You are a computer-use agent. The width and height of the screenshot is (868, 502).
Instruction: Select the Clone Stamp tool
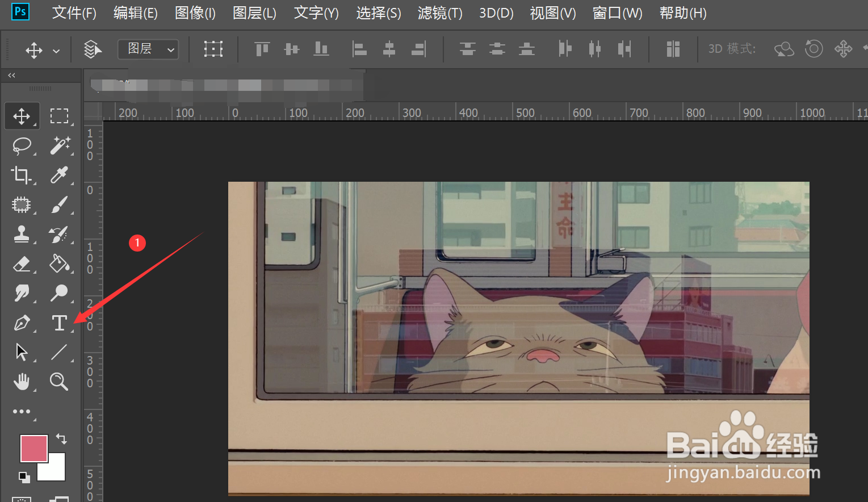[22, 234]
